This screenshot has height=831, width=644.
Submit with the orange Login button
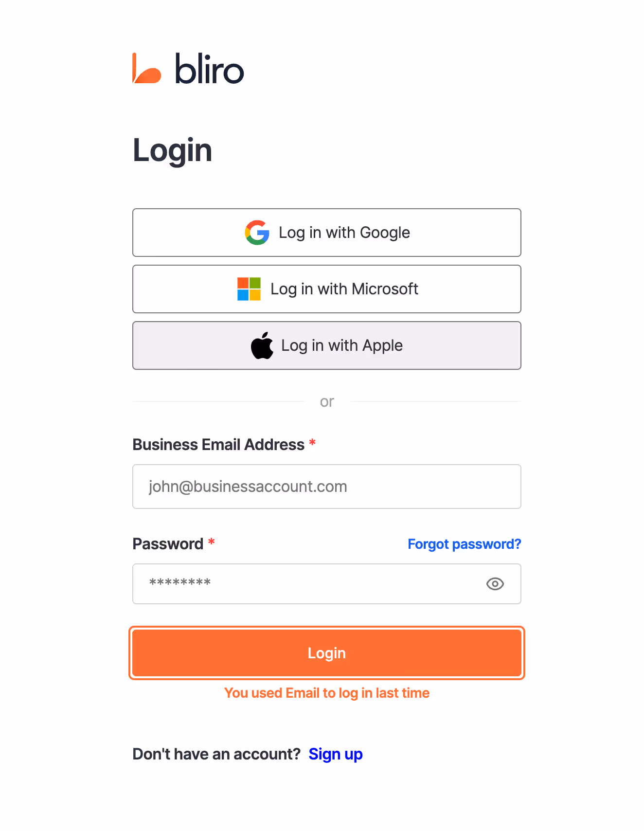click(327, 653)
